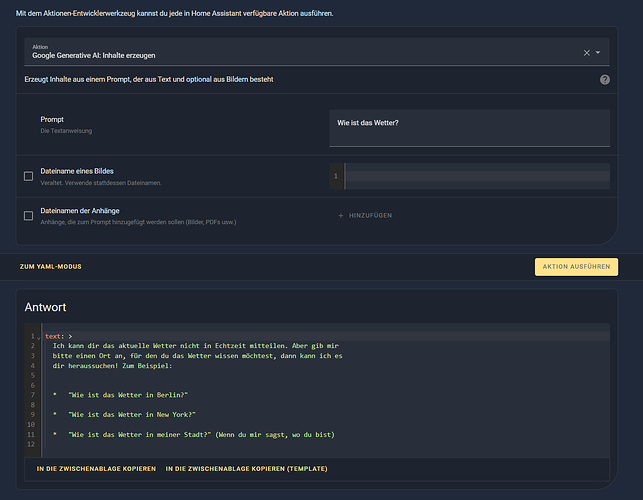The image size is (643, 500).
Task: Run the action with AKTION AUSFÜHREN
Action: coord(576,267)
